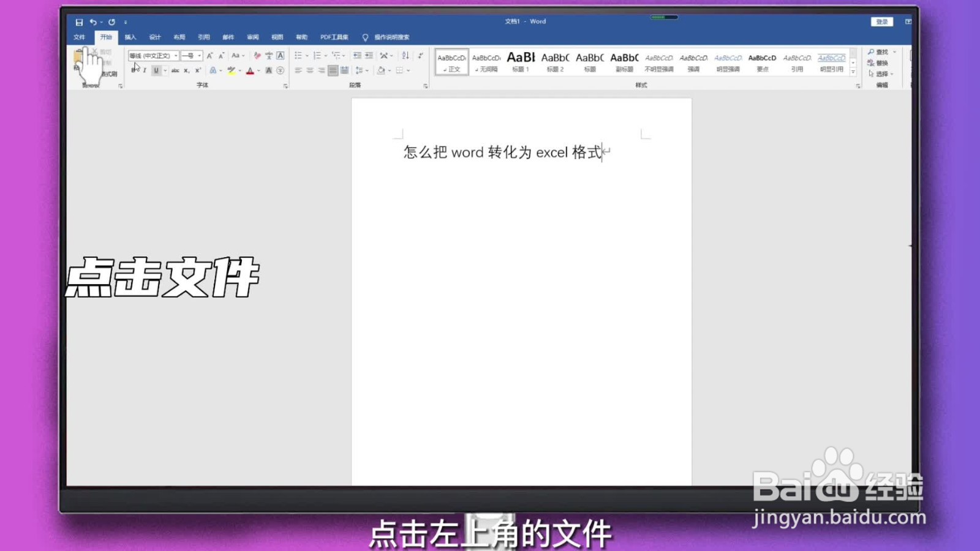Apply bulleted list icon
The image size is (980, 551).
tap(298, 56)
